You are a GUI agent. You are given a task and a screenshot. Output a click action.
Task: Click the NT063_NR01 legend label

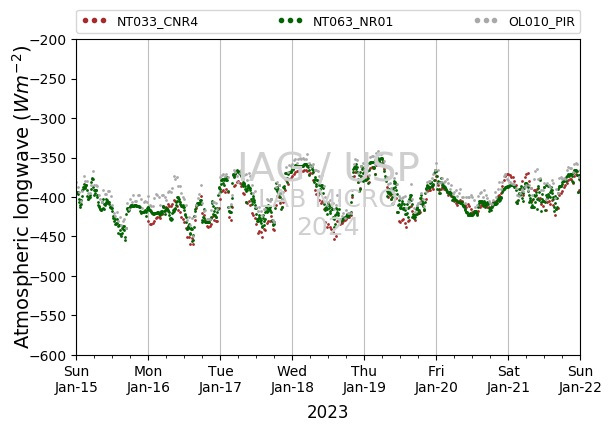pyautogui.click(x=353, y=22)
